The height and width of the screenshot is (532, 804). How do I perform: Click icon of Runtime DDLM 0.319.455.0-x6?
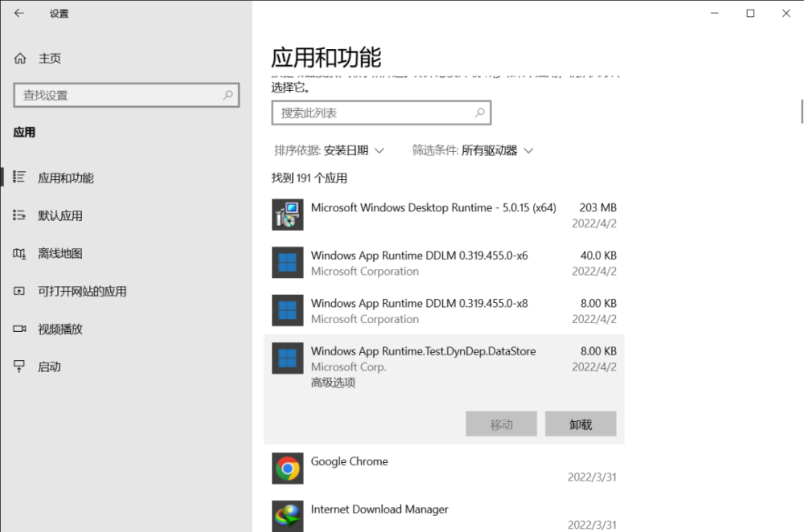287,263
